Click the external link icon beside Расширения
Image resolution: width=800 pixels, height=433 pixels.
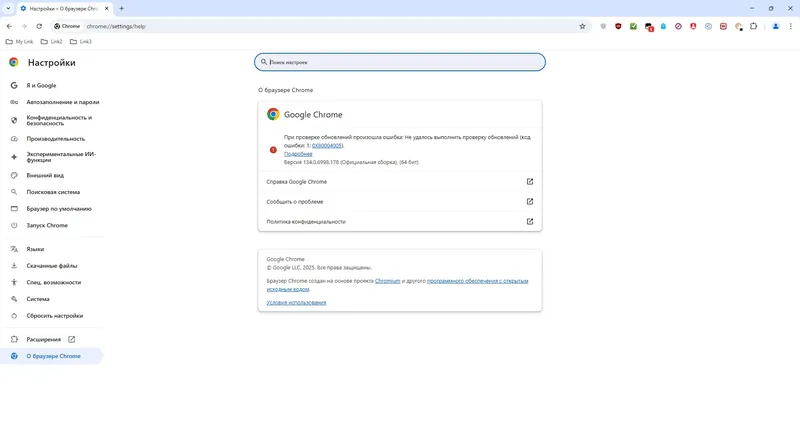coord(71,339)
